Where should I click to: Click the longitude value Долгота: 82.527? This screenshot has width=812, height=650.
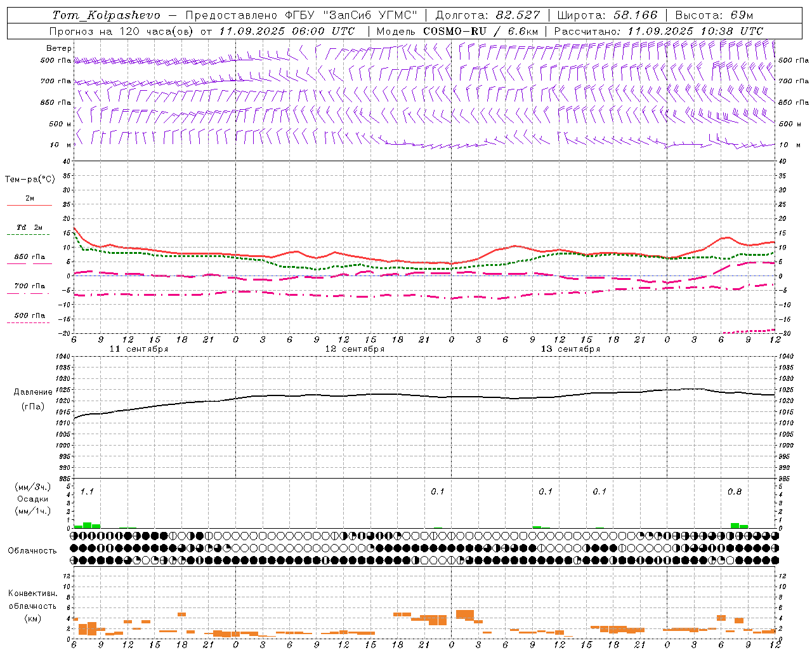[x=488, y=15]
